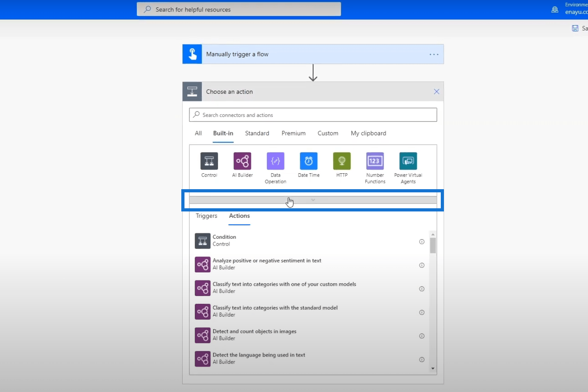
Task: Open the Environments icon in the header
Action: pos(555,10)
